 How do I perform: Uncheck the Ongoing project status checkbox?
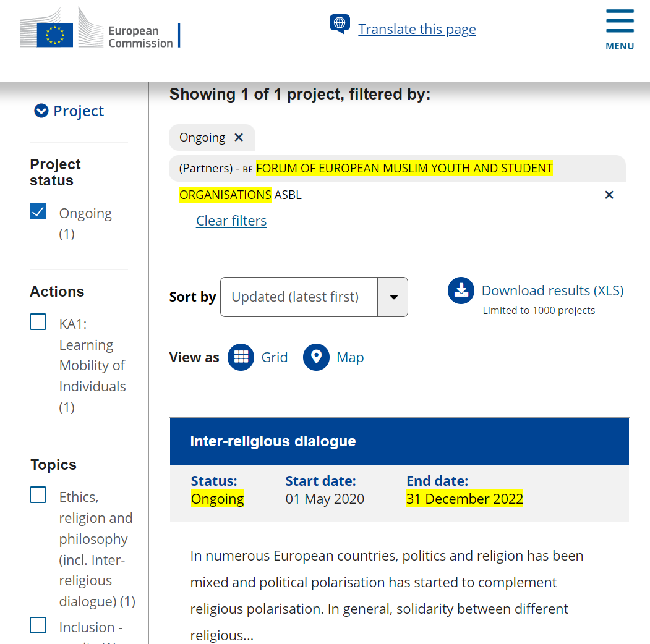pyautogui.click(x=38, y=211)
